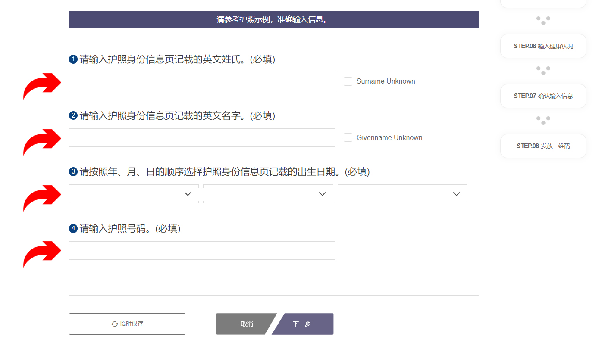Click the ③ badge before the birth date question

coord(73,172)
